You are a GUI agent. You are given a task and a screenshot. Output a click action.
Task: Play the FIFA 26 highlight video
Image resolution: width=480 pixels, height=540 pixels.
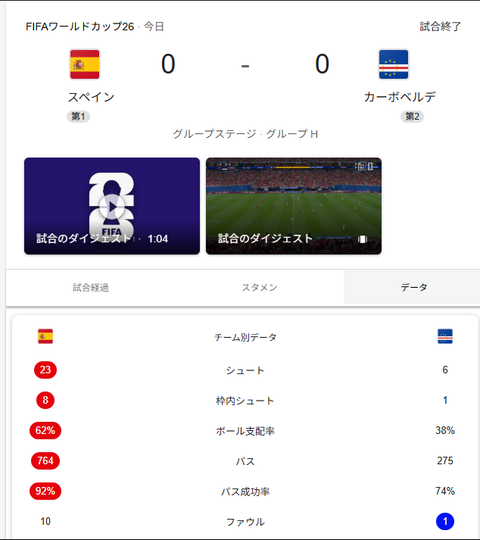(x=112, y=206)
